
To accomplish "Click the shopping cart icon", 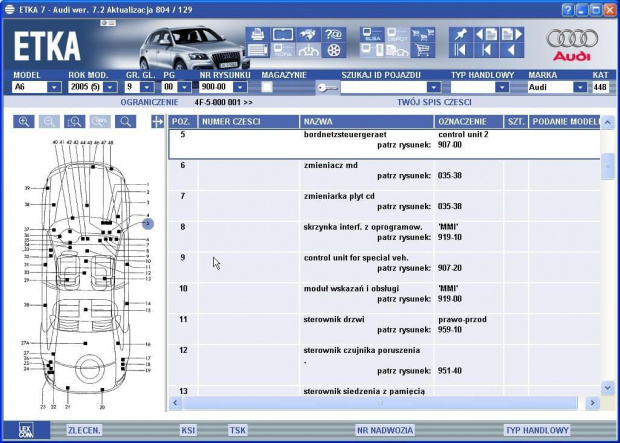I will (422, 50).
